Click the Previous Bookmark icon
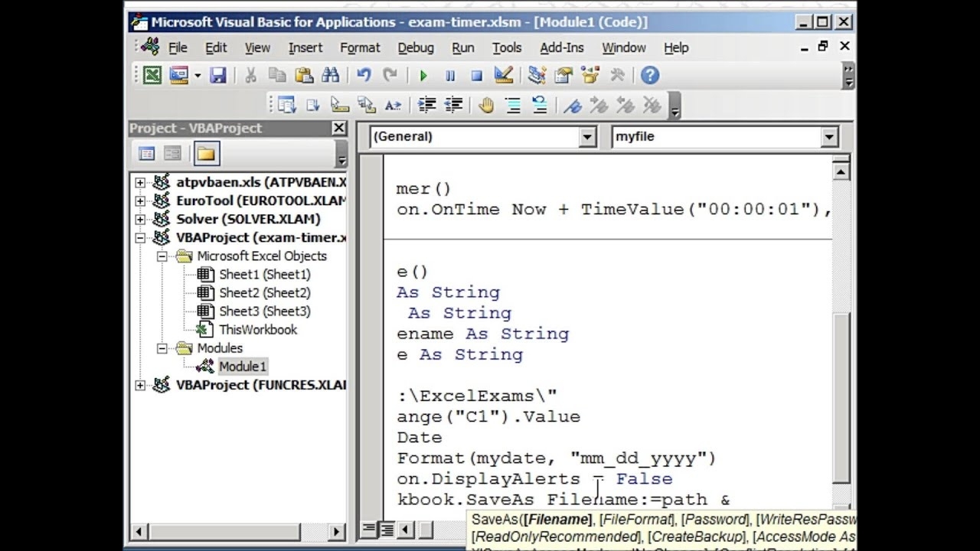The height and width of the screenshot is (551, 980). pos(626,105)
